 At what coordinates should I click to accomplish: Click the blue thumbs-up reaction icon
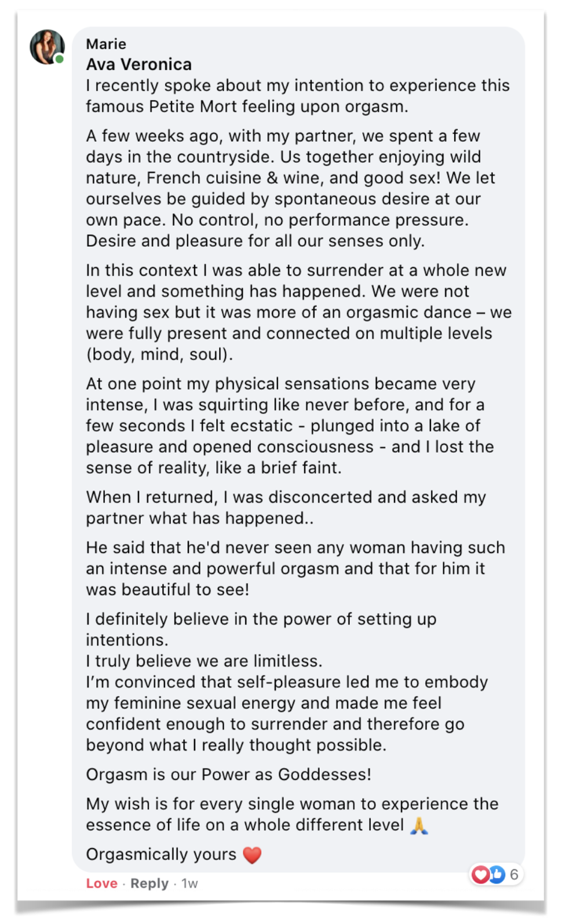497,874
